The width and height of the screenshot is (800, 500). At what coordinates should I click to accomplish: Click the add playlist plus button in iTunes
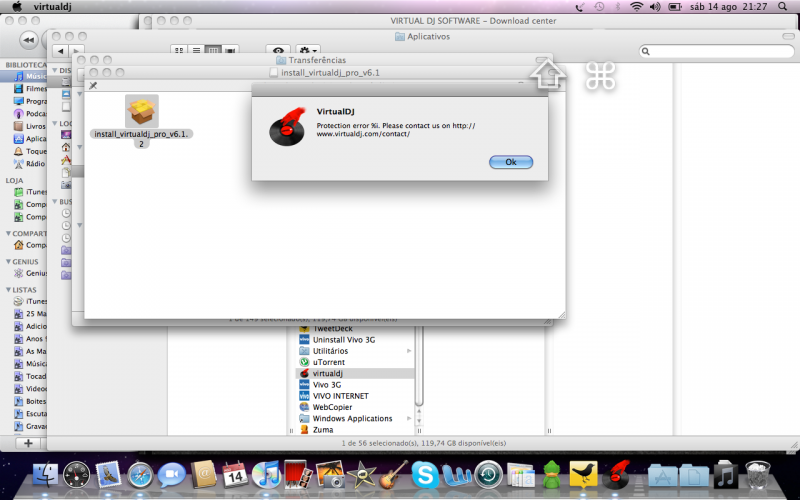[28, 443]
